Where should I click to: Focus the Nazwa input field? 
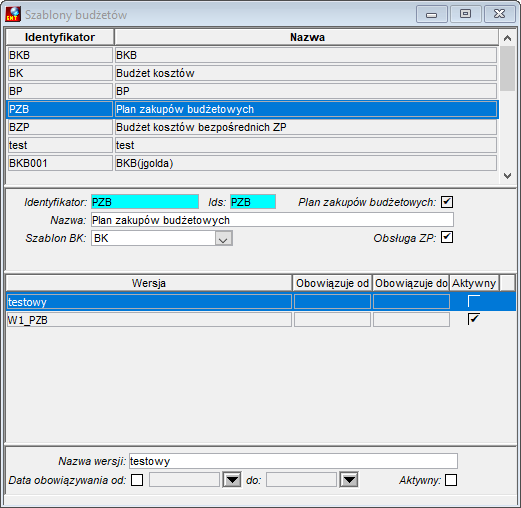272,220
